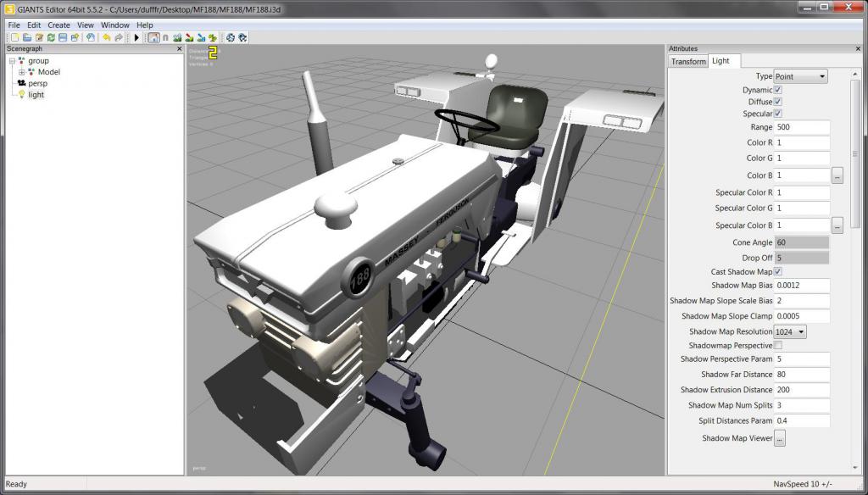Click the green terrain icon beside the magnet
Image resolution: width=868 pixels, height=495 pixels.
pyautogui.click(x=177, y=37)
